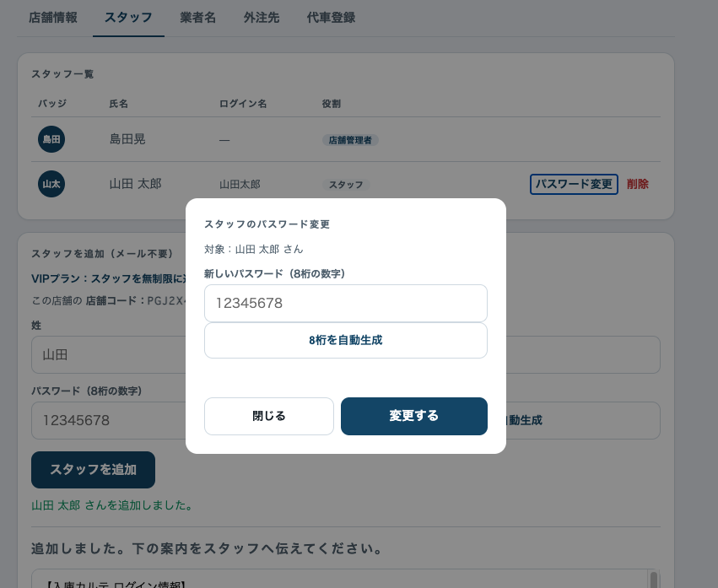Click the 山田 太郎 さんを追加しました message
The height and width of the screenshot is (588, 718).
113,505
